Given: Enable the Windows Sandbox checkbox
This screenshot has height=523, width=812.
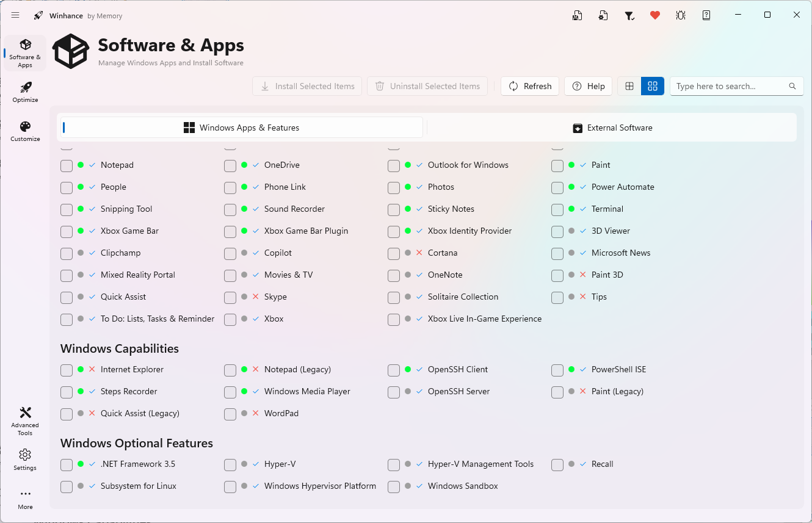Looking at the screenshot, I should tap(394, 486).
